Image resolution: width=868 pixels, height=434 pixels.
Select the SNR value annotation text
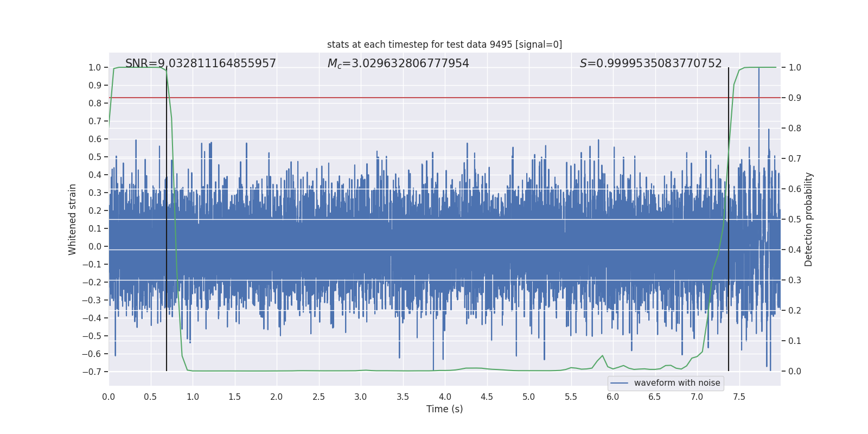coord(201,63)
